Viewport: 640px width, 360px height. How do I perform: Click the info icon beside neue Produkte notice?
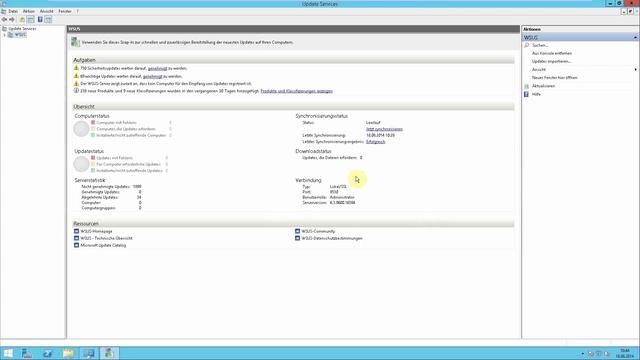(x=76, y=91)
